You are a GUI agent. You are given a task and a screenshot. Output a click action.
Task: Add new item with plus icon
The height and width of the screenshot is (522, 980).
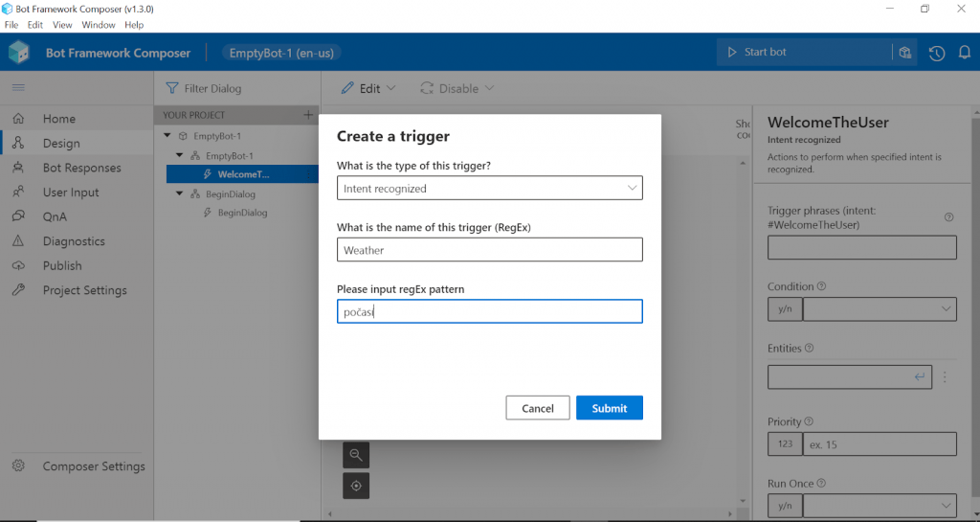point(308,115)
